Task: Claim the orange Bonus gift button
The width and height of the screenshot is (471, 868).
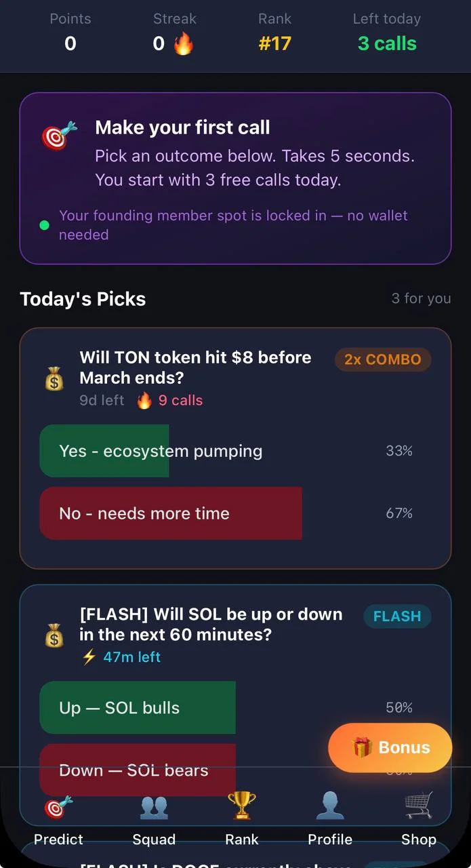Action: tap(390, 747)
